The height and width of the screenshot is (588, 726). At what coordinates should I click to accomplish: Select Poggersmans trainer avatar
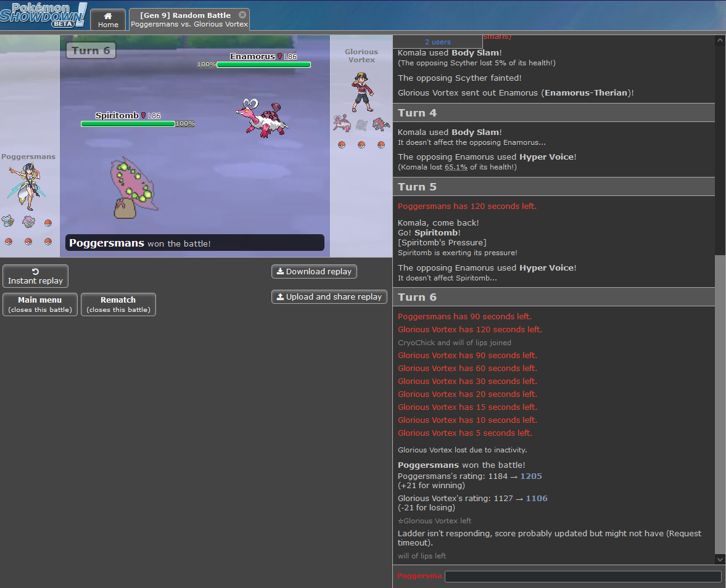[27, 186]
